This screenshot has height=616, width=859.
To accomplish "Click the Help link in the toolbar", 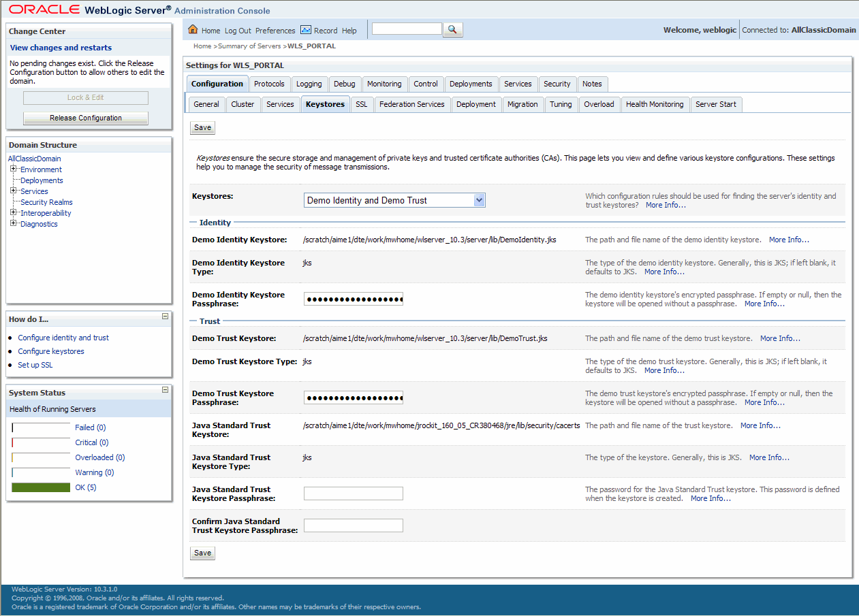I will pos(349,31).
